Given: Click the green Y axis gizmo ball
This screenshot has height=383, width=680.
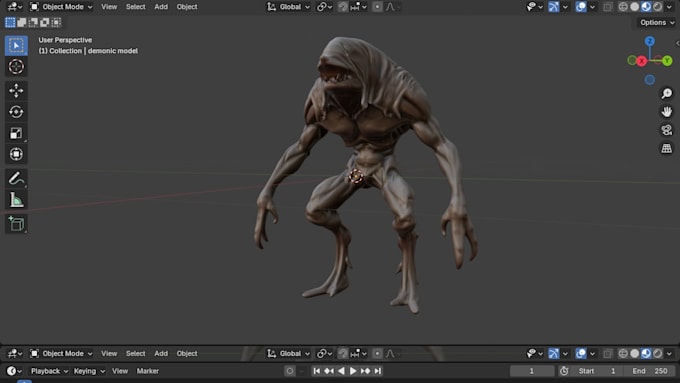Looking at the screenshot, I should coord(667,61).
